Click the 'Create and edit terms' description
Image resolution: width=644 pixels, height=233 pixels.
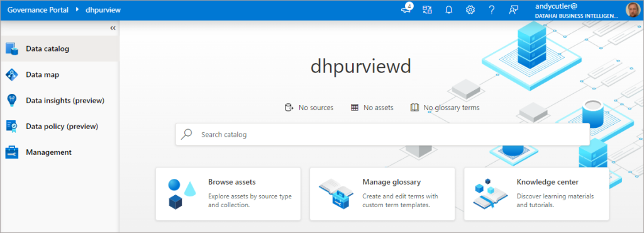coord(401,200)
